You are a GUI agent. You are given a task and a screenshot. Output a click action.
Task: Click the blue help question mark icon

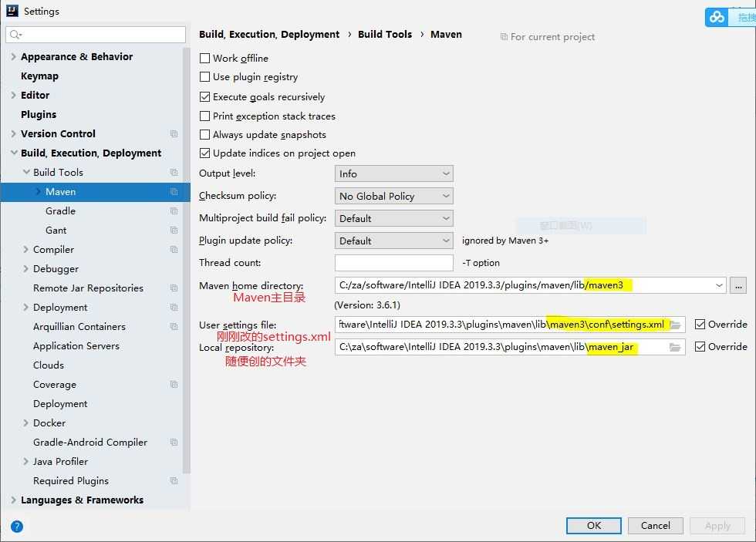[x=17, y=526]
